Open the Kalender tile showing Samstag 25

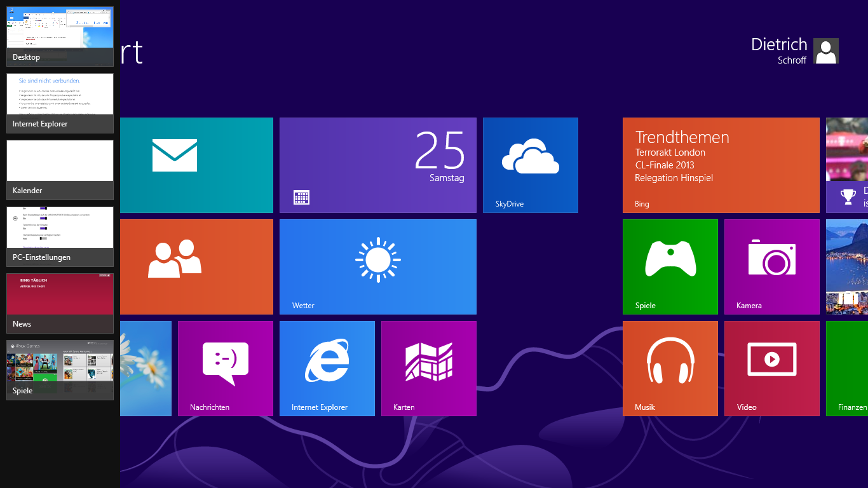click(x=377, y=165)
